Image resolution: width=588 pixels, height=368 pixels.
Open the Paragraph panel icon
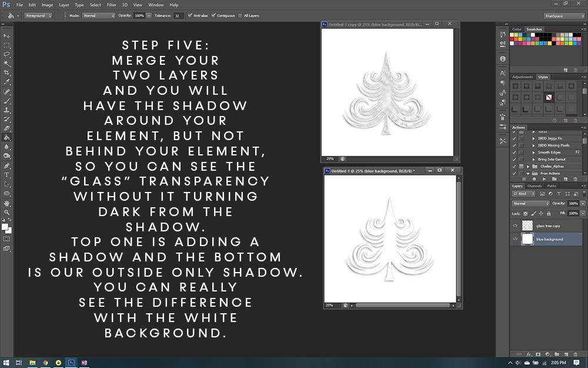pos(503,82)
